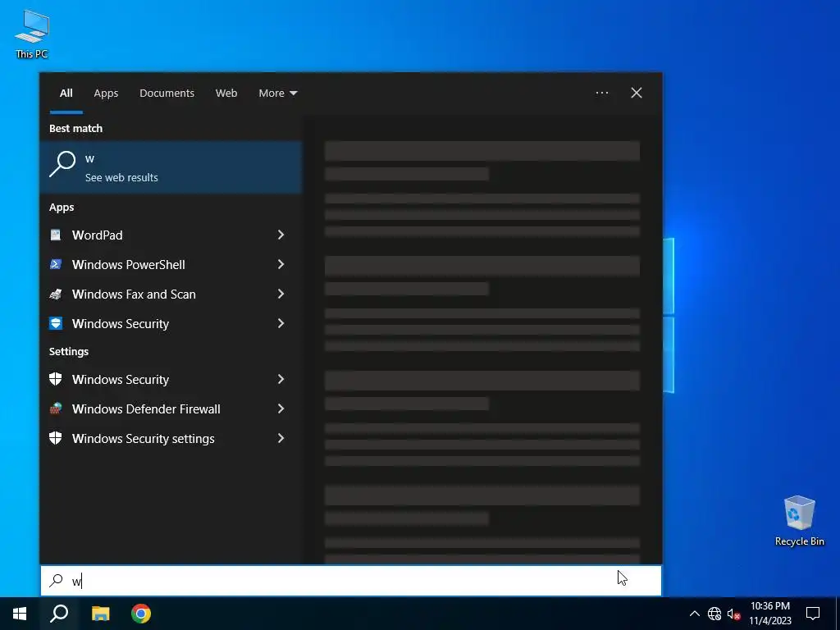Open the Windows Start menu button
840x630 pixels.
pyautogui.click(x=20, y=614)
